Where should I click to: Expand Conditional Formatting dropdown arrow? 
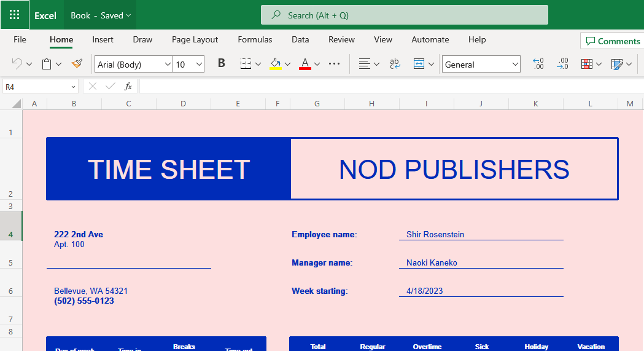(x=599, y=64)
